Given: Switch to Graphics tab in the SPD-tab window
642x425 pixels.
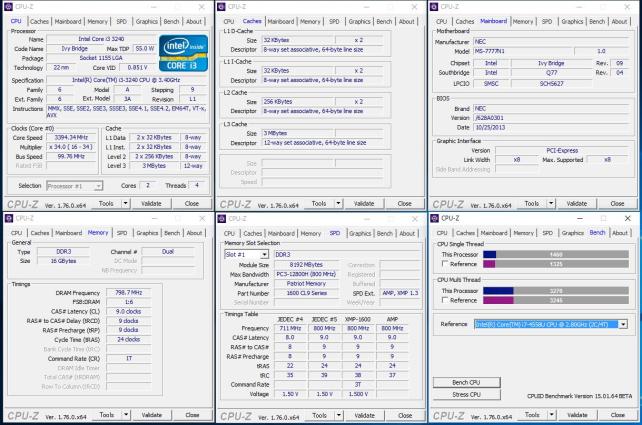Looking at the screenshot, I should [x=360, y=233].
